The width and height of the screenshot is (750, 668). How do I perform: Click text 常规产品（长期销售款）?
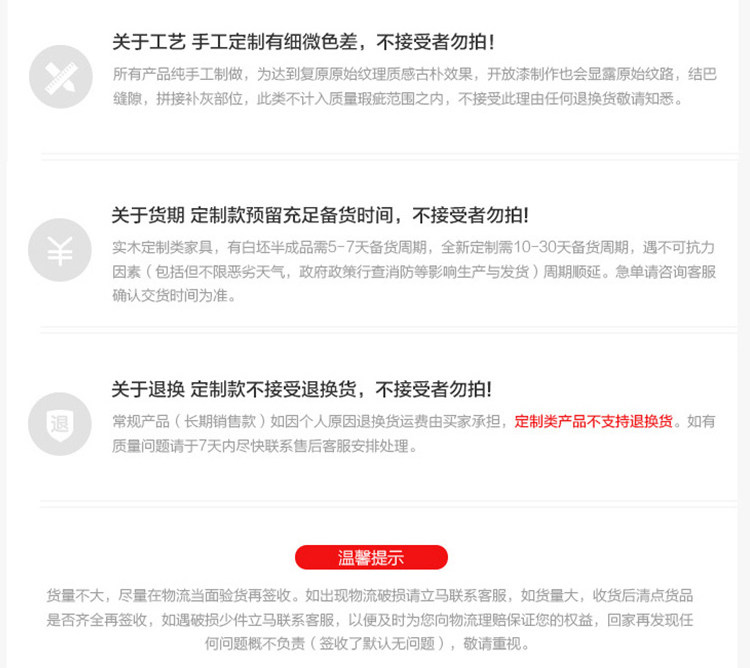tap(189, 421)
